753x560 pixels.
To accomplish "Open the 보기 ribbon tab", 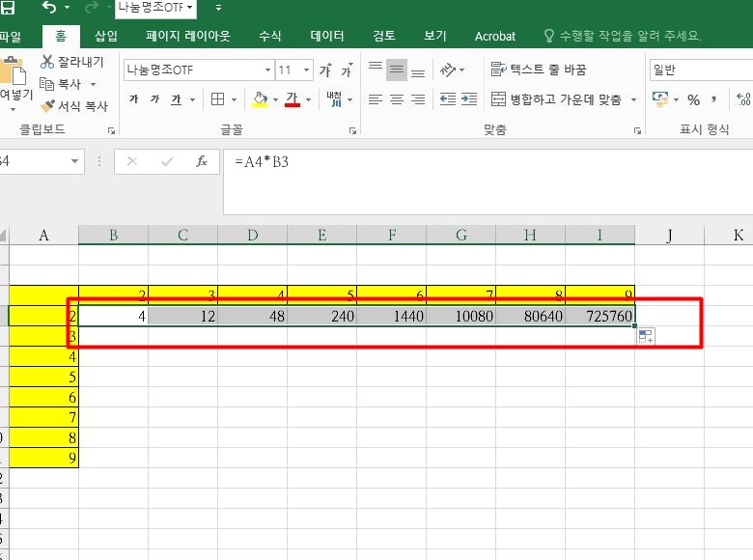I will (434, 36).
